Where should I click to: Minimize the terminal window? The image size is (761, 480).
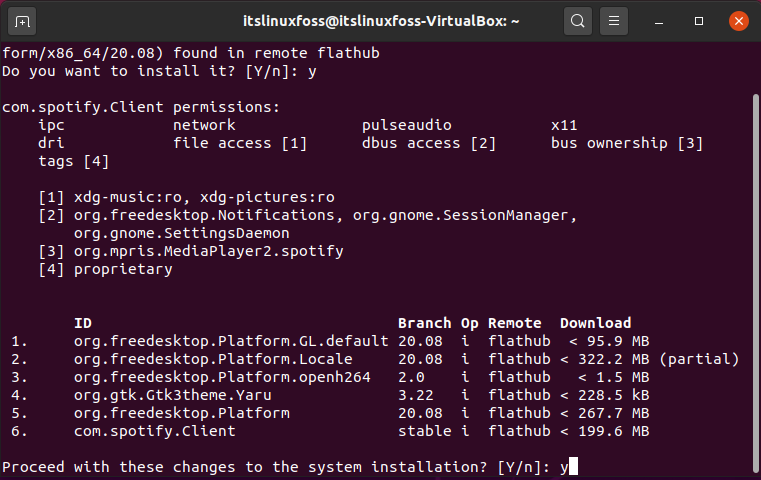point(659,21)
